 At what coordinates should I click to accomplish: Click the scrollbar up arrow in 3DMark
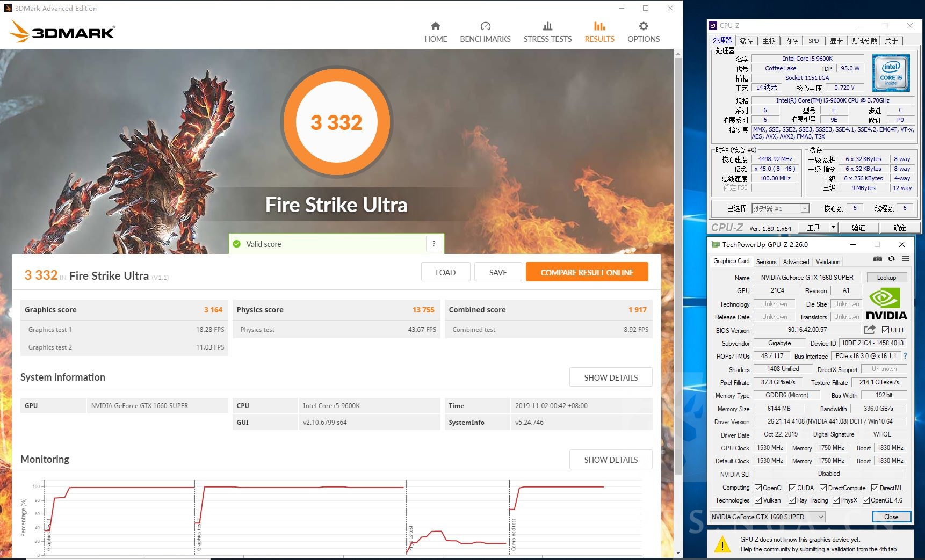pyautogui.click(x=678, y=53)
